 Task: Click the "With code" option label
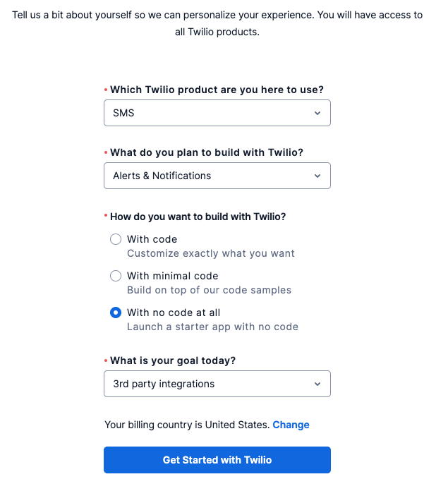(152, 239)
